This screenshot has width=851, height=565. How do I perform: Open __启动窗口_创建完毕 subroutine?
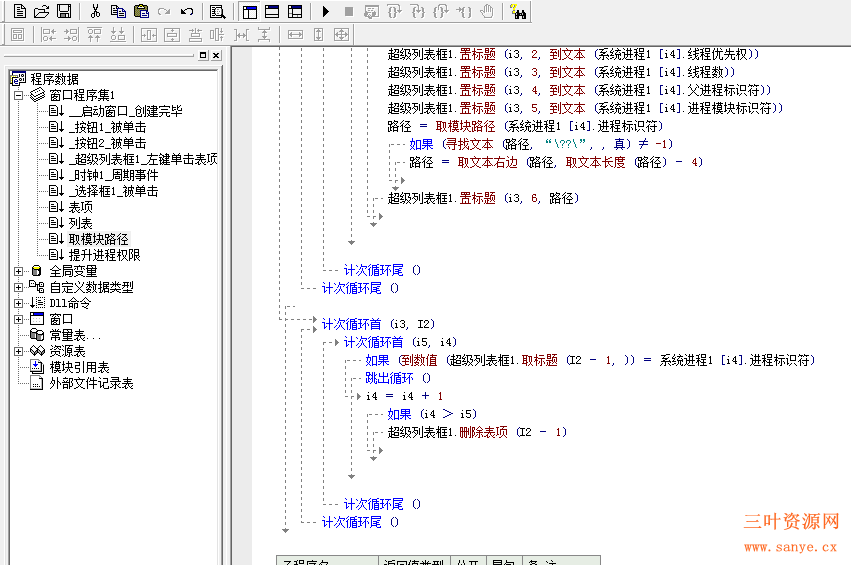[x=125, y=111]
